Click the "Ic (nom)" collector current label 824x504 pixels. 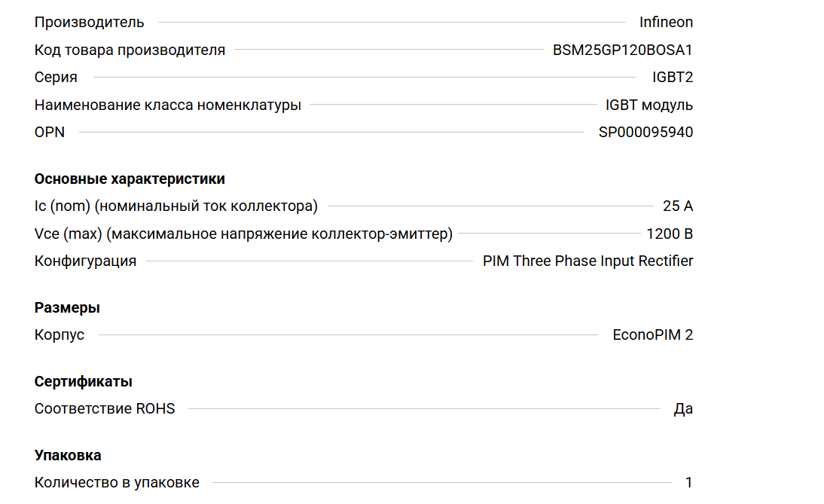(x=175, y=206)
